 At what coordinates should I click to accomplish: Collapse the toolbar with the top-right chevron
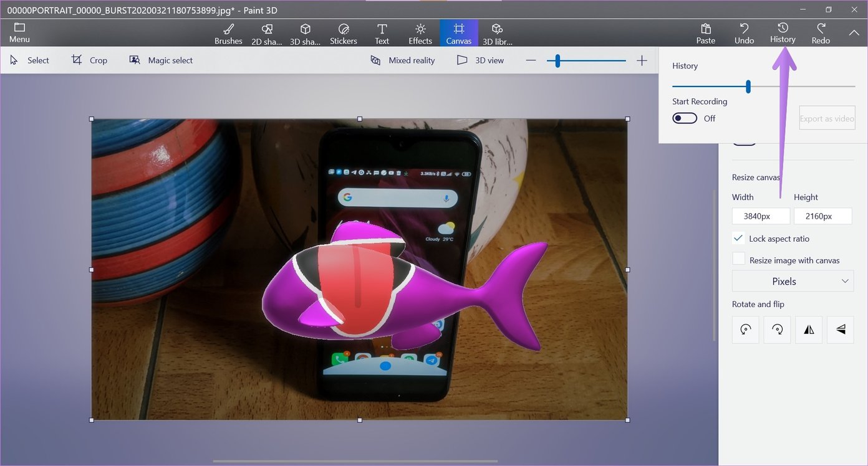(x=854, y=32)
